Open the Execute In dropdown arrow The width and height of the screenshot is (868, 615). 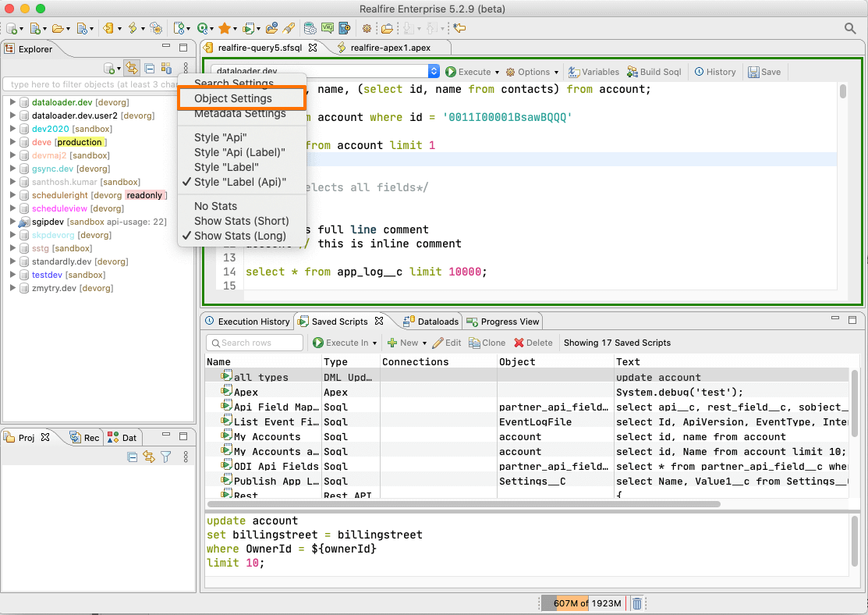click(x=375, y=343)
